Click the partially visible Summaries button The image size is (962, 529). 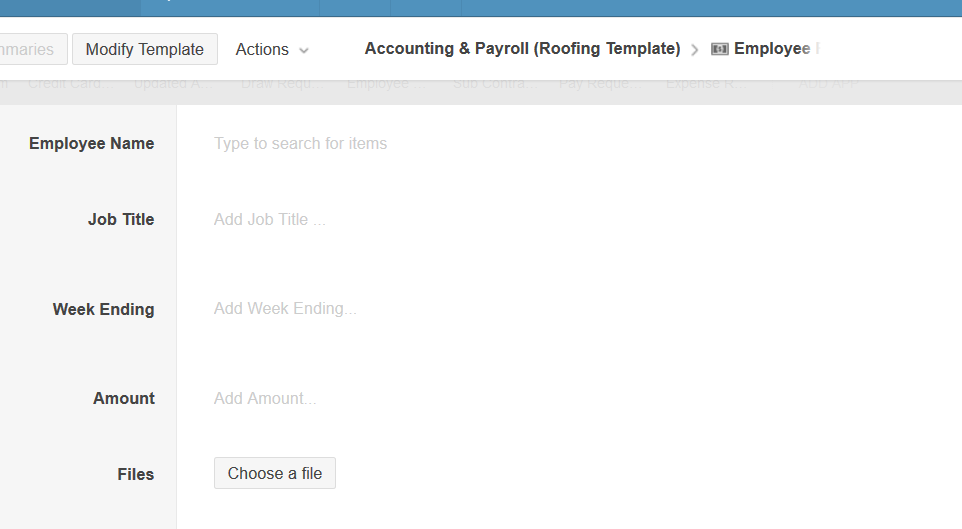30,49
